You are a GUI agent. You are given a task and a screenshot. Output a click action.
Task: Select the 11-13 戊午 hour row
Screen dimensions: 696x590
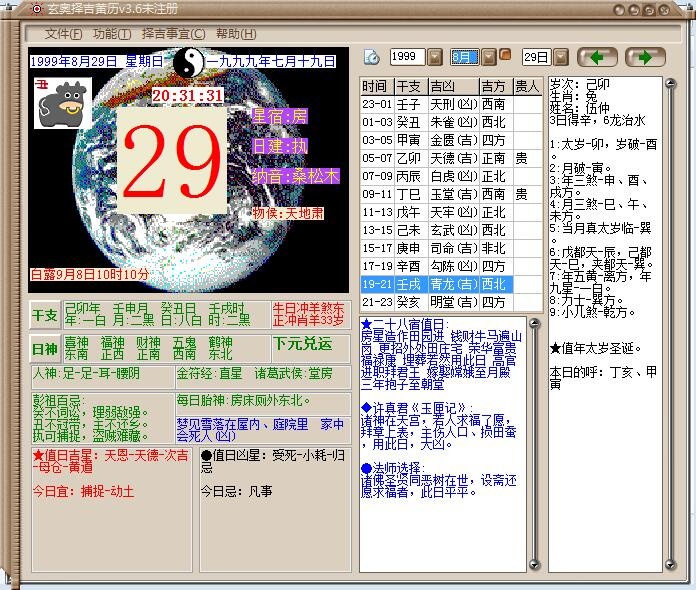451,212
